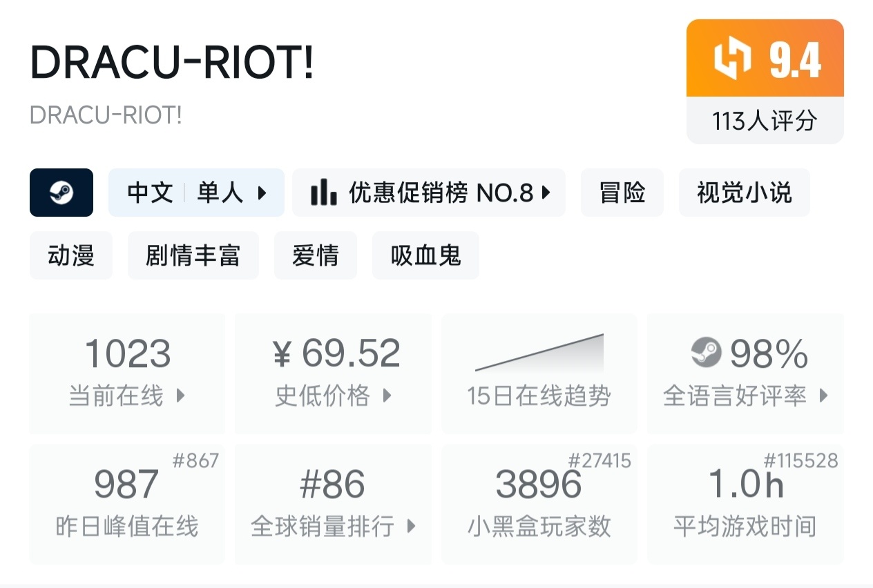Image resolution: width=873 pixels, height=588 pixels.
Task: Select the 冒险 genre tag
Action: pos(622,193)
